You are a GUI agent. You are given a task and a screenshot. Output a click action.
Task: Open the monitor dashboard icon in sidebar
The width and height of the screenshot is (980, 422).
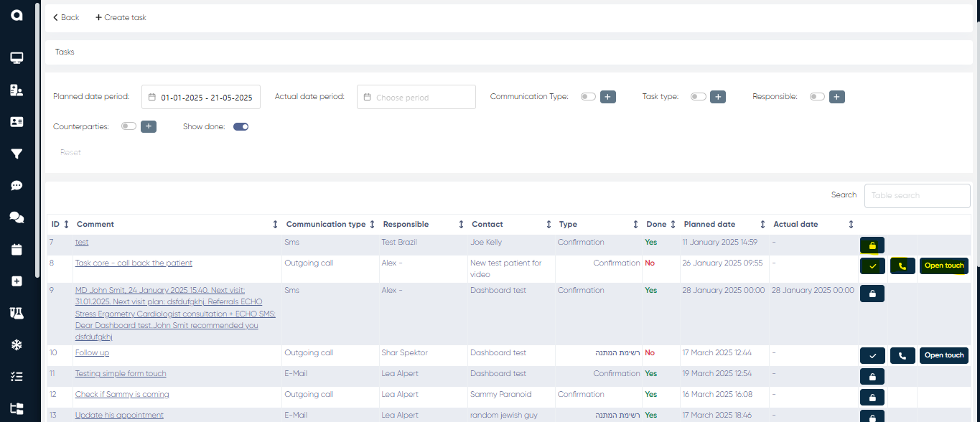(17, 58)
